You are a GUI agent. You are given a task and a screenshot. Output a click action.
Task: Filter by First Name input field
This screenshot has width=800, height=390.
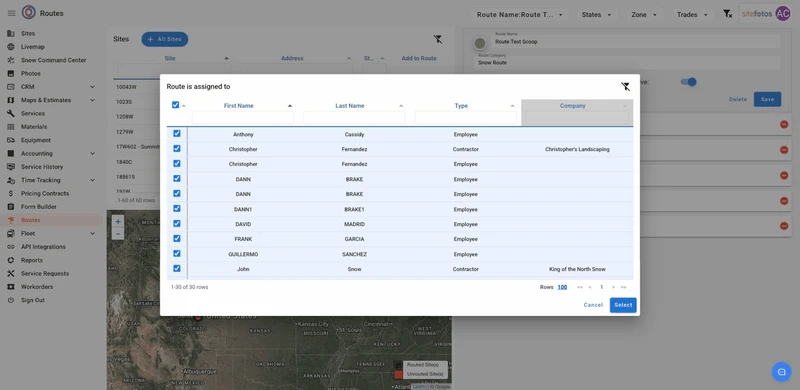click(x=243, y=118)
